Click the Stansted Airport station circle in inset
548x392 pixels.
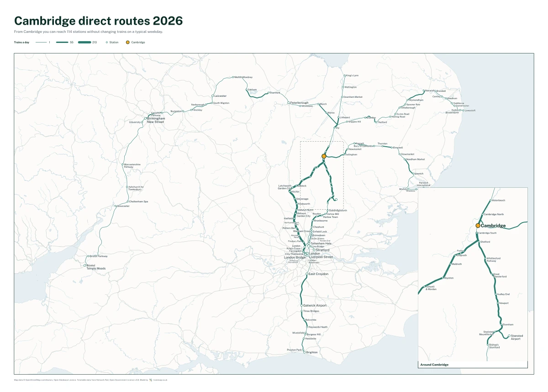509,336
